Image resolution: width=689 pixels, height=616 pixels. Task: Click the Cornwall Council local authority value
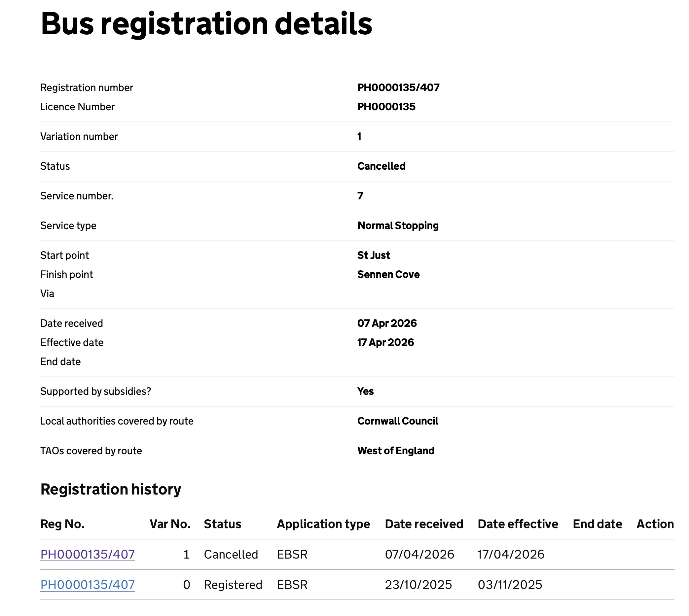click(397, 421)
